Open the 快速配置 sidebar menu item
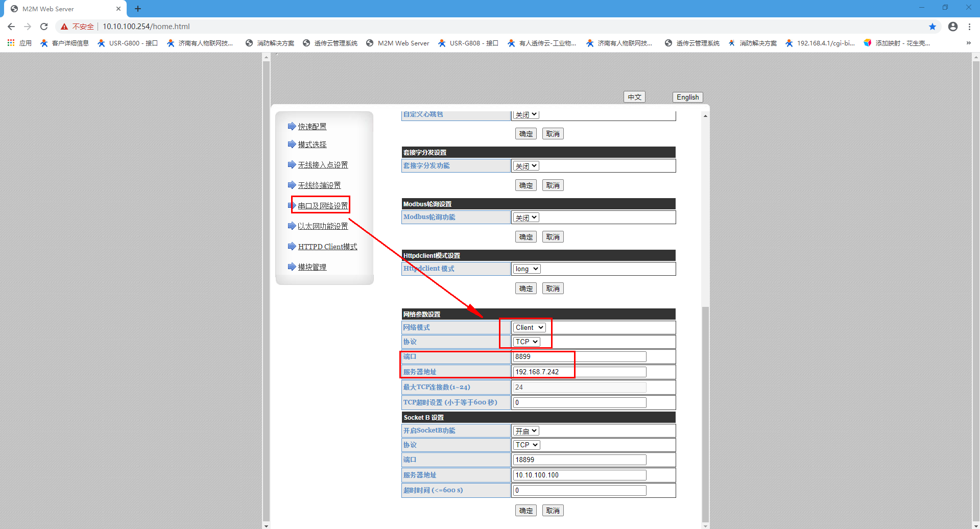 pos(312,127)
